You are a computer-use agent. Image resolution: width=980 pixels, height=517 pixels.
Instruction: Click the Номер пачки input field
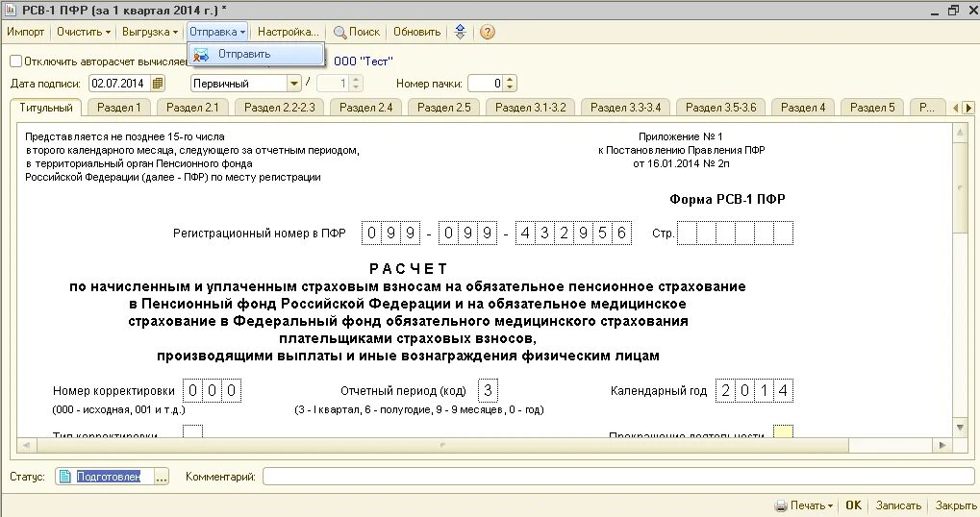tap(487, 83)
